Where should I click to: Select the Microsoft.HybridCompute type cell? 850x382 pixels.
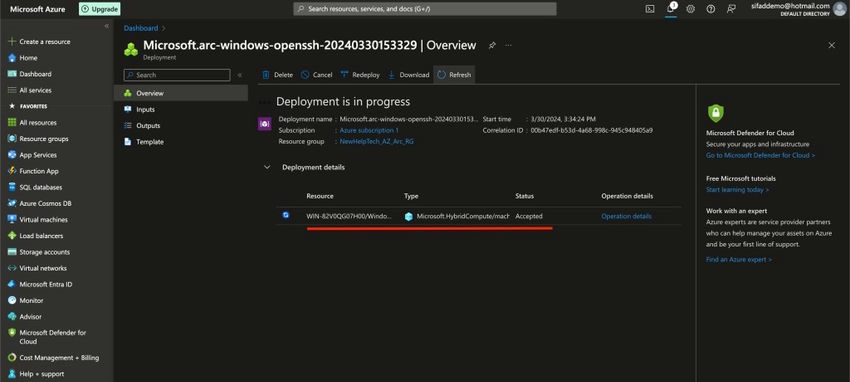point(457,216)
